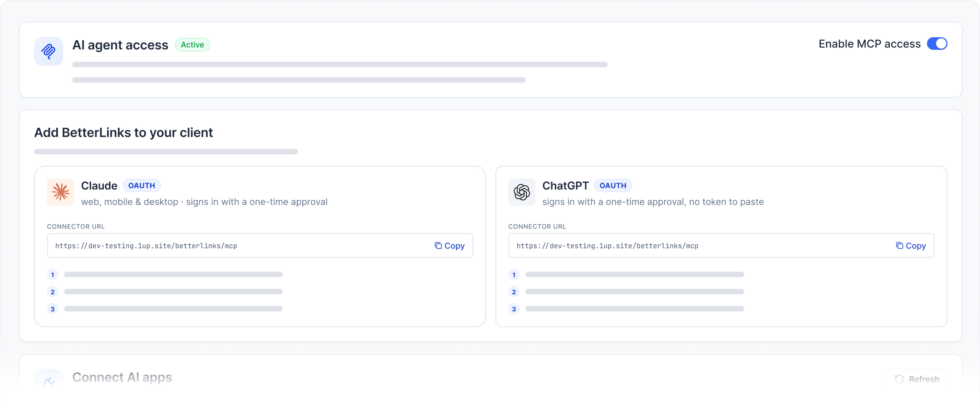The width and height of the screenshot is (980, 407).
Task: Click the Enable MCP access label
Action: pos(870,44)
